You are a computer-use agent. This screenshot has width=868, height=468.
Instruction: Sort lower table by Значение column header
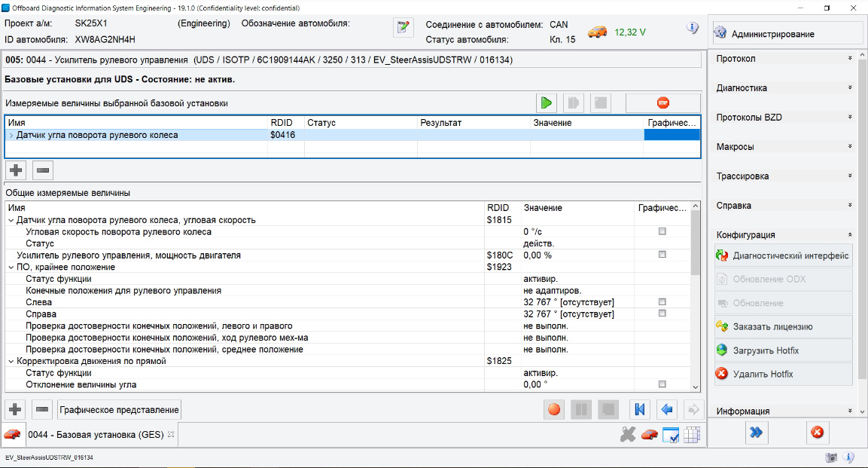pyautogui.click(x=577, y=208)
